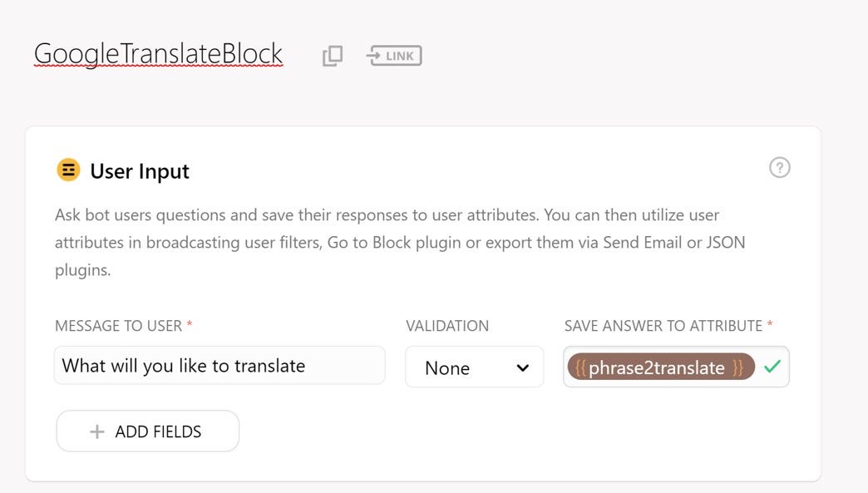Image resolution: width=868 pixels, height=493 pixels.
Task: Click the copy block icon beside the title
Action: click(x=333, y=56)
